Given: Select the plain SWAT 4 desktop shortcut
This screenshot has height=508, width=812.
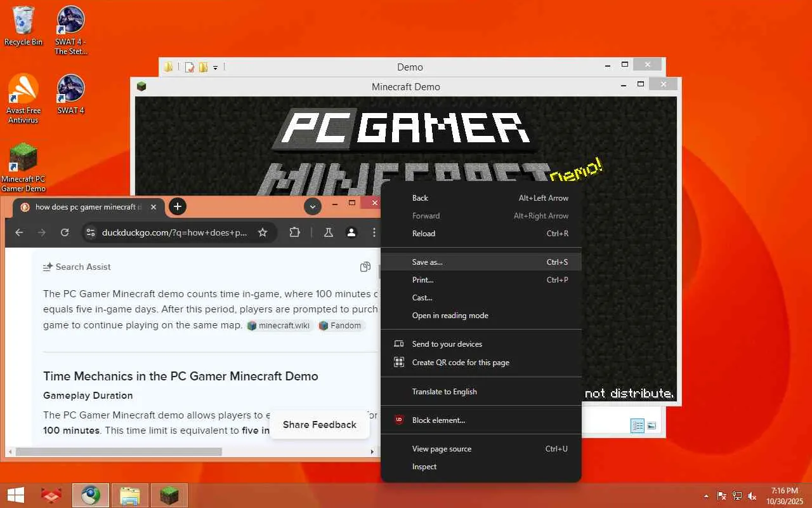Looking at the screenshot, I should pyautogui.click(x=71, y=94).
